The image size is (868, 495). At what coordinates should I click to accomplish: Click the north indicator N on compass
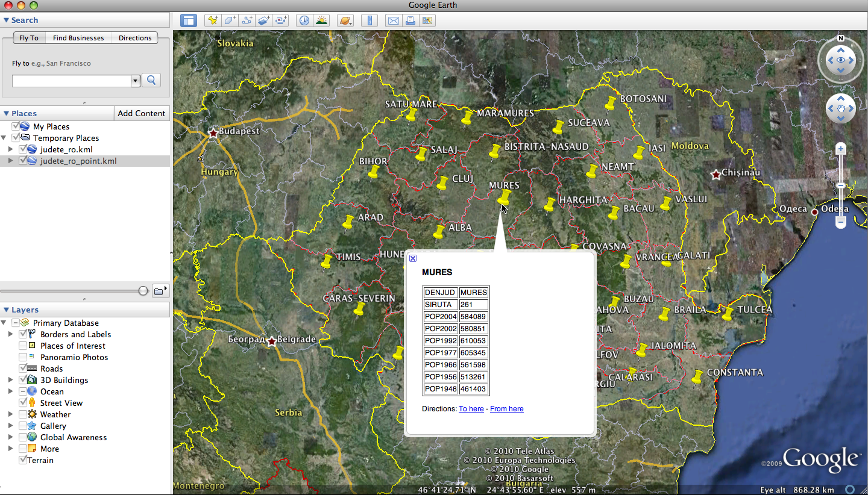pos(840,39)
